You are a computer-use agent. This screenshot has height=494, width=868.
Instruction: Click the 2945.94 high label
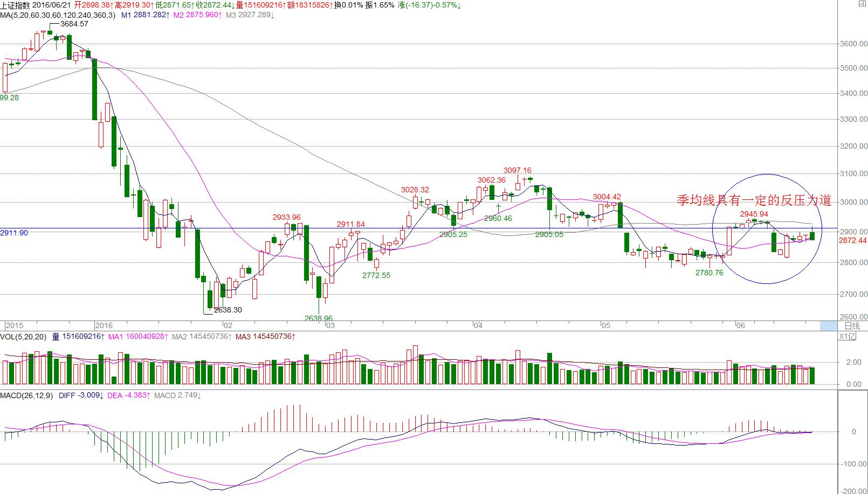click(x=754, y=214)
